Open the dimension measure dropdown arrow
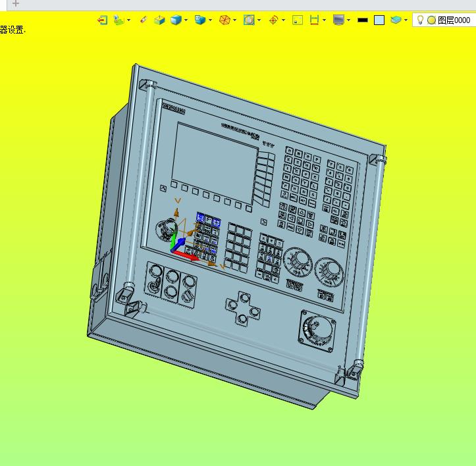476x466 pixels. click(324, 20)
